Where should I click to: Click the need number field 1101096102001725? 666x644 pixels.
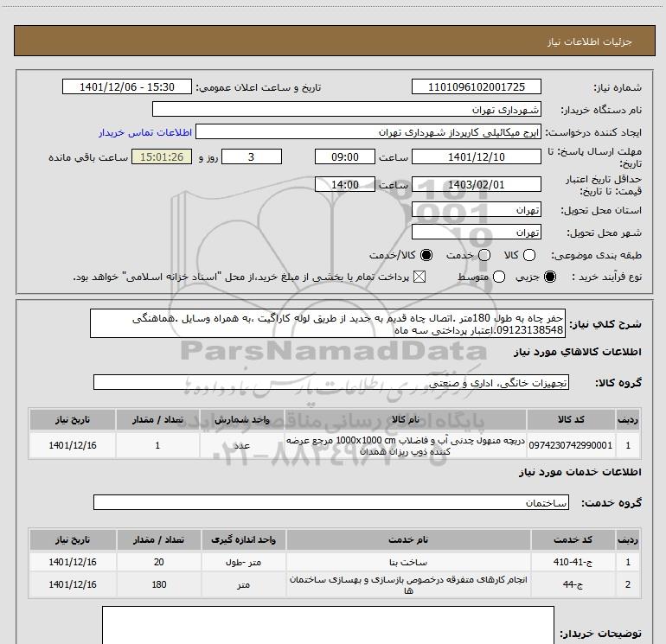click(476, 86)
